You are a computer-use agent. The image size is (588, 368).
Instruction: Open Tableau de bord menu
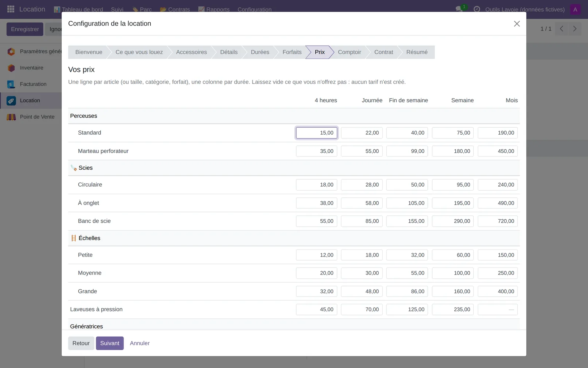click(x=78, y=10)
